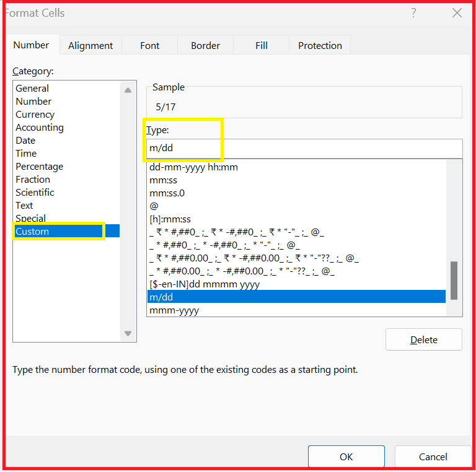Open the Protection tab
The image size is (476, 472).
tap(320, 45)
